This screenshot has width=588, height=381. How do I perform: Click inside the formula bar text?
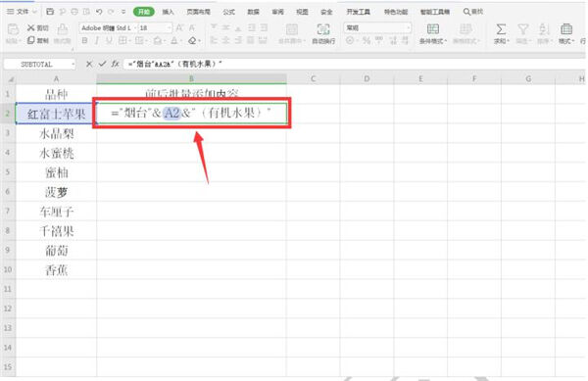coord(355,64)
